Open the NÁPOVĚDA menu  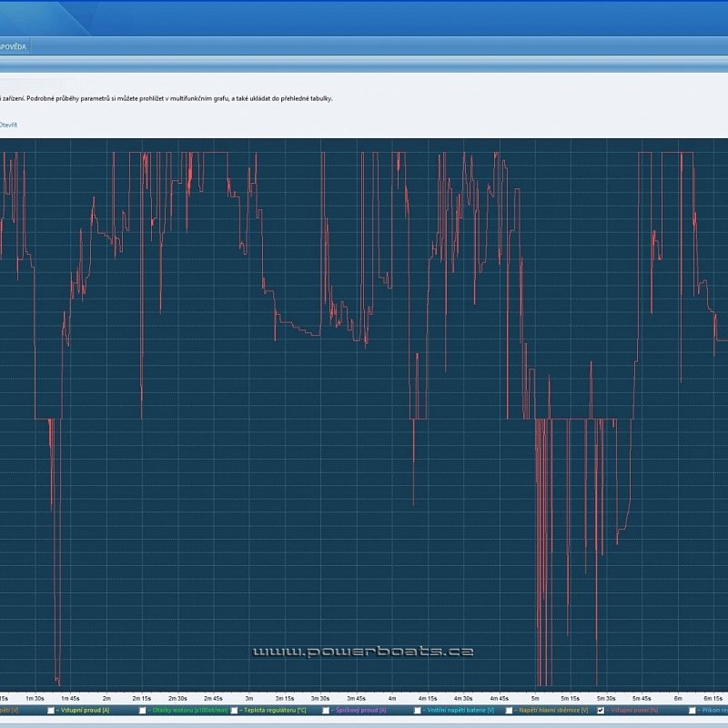14,46
